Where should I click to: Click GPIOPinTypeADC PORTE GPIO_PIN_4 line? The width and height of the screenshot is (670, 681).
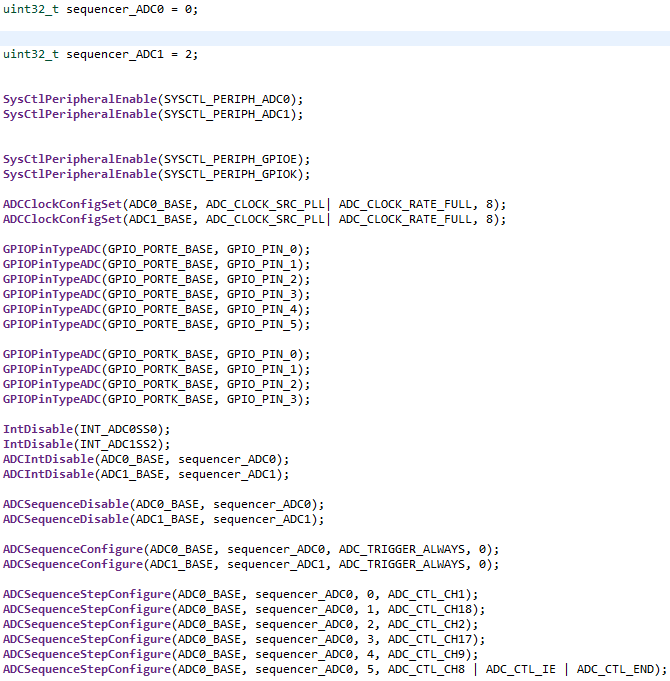156,309
